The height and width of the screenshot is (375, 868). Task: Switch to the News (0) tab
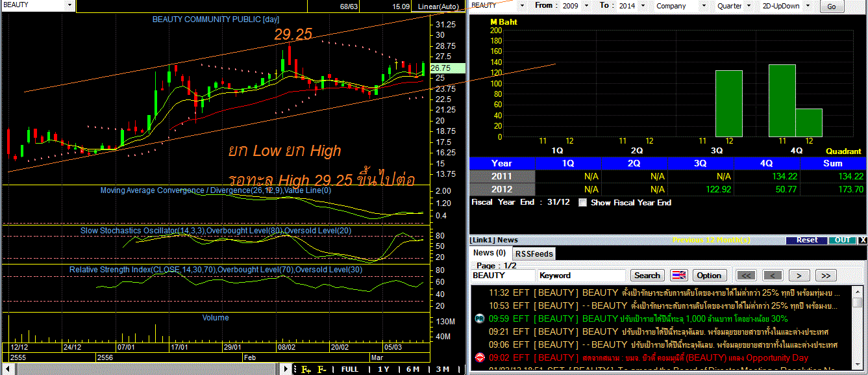tap(490, 253)
